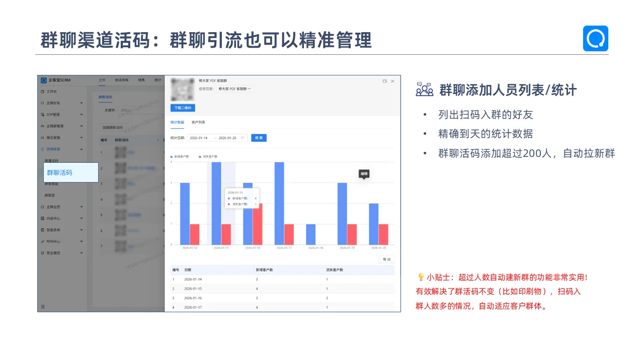The height and width of the screenshot is (362, 644).
Task: Click the heading 群聊添加人员列表/统计
Action: pos(508,90)
